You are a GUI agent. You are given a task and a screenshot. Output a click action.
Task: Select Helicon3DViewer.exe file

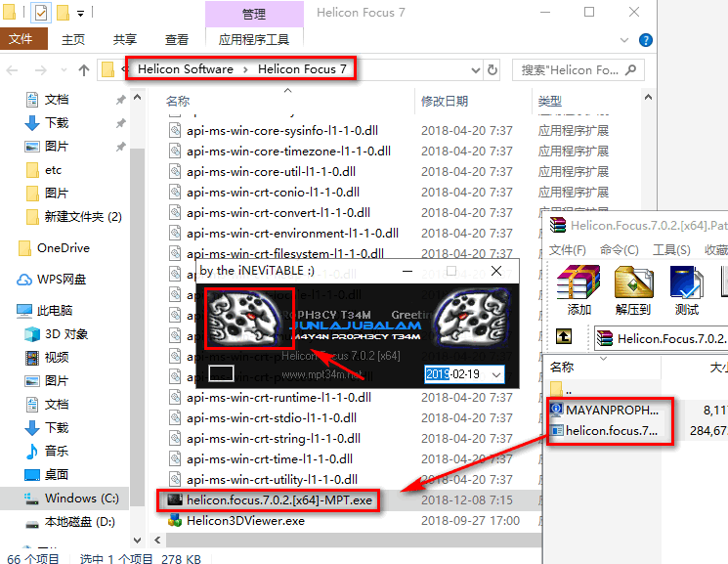245,521
